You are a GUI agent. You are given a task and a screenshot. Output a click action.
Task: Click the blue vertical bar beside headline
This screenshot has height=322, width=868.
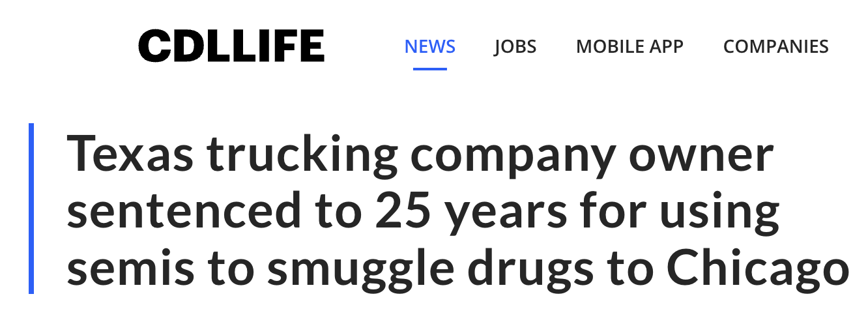[31, 209]
